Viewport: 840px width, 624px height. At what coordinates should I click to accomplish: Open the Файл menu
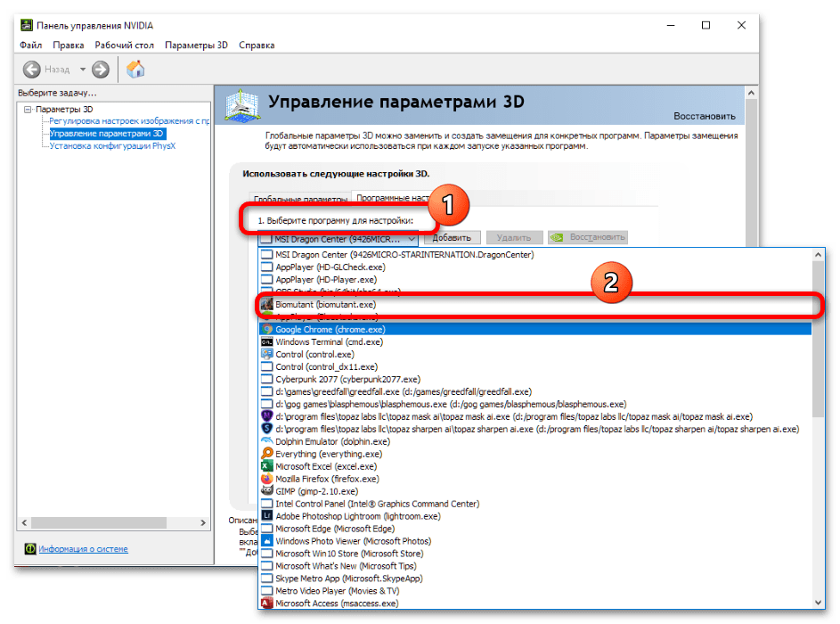pyautogui.click(x=30, y=45)
